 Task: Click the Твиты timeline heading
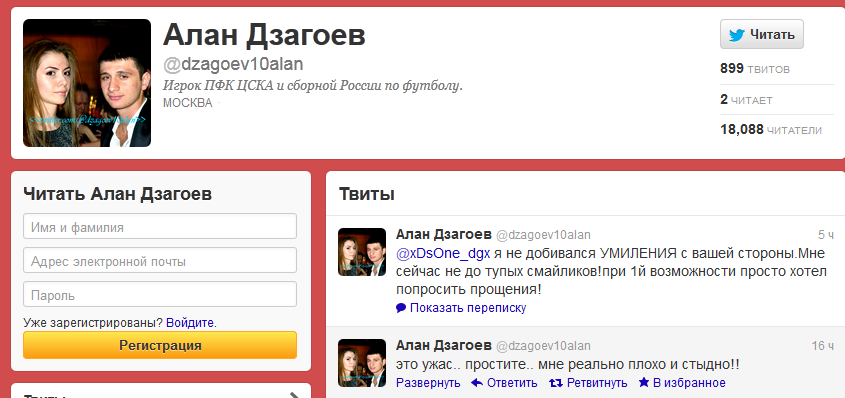pyautogui.click(x=366, y=194)
